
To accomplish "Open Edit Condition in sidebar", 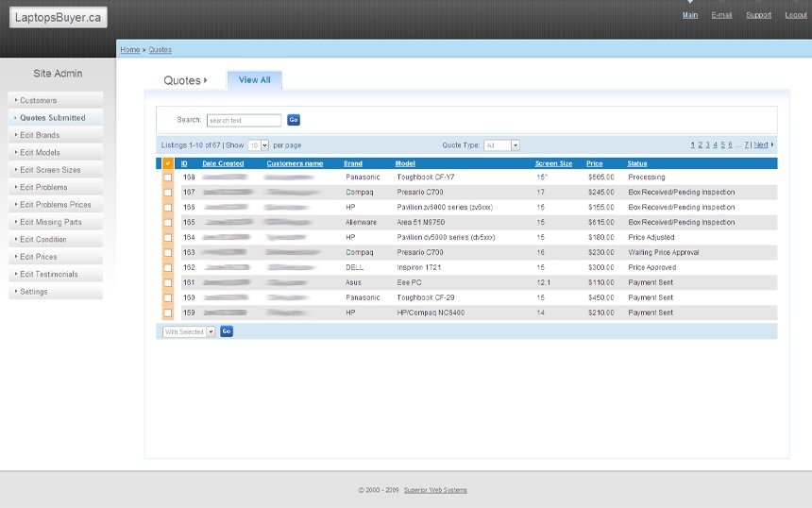I will pos(56,239).
